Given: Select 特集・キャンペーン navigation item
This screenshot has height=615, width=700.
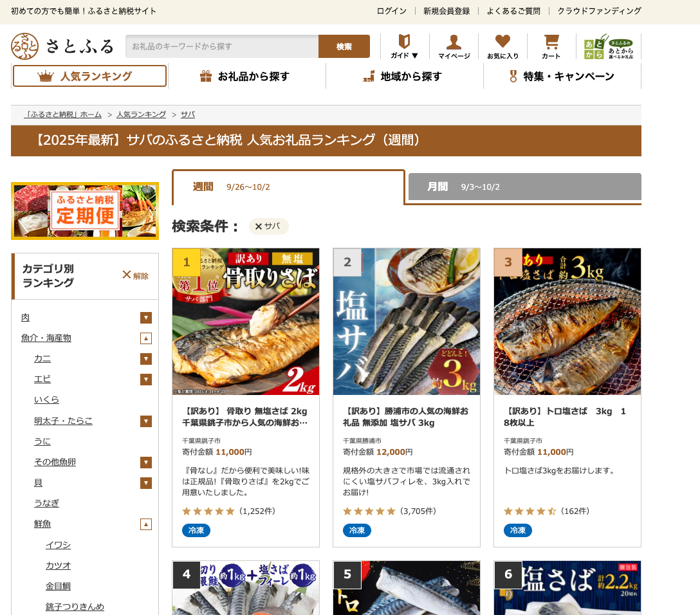Looking at the screenshot, I should point(562,77).
